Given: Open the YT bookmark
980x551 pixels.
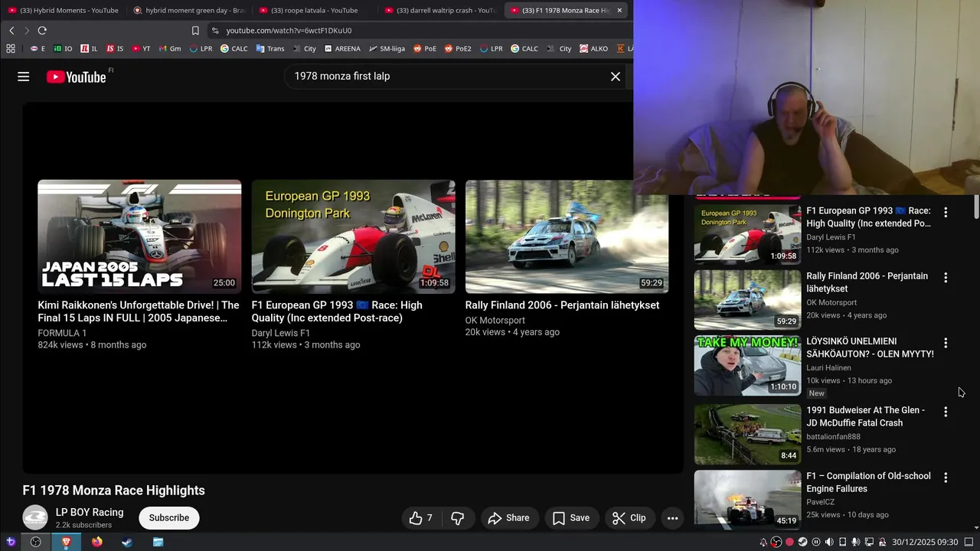Looking at the screenshot, I should point(141,48).
